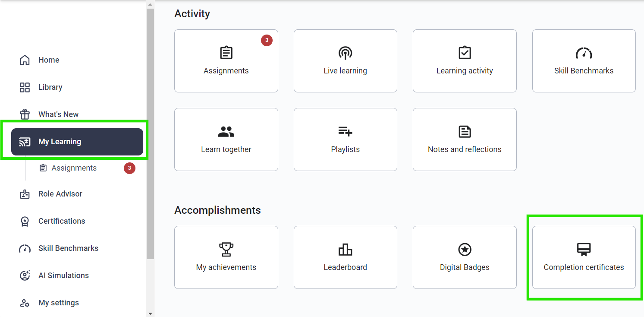Click the Certifications ribbon icon

tap(25, 221)
